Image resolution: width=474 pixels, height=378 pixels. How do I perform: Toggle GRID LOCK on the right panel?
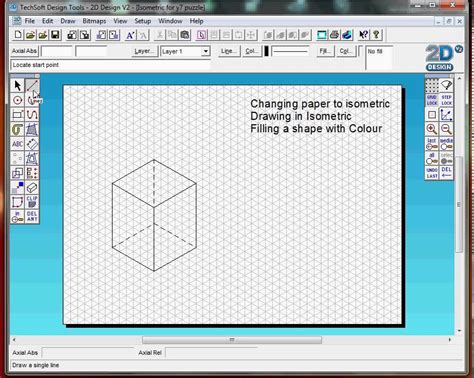tap(432, 100)
